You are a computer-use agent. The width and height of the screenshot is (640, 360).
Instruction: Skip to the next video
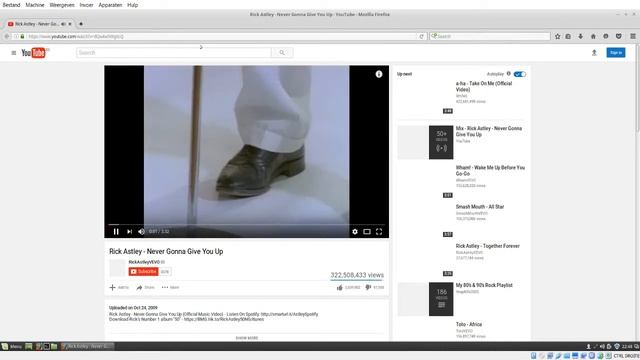129,231
